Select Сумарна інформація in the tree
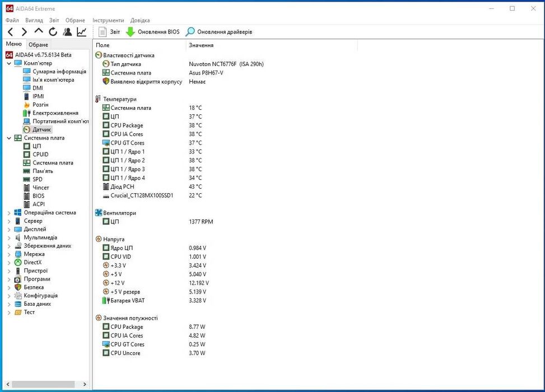Image resolution: width=545 pixels, height=392 pixels. pyautogui.click(x=59, y=71)
